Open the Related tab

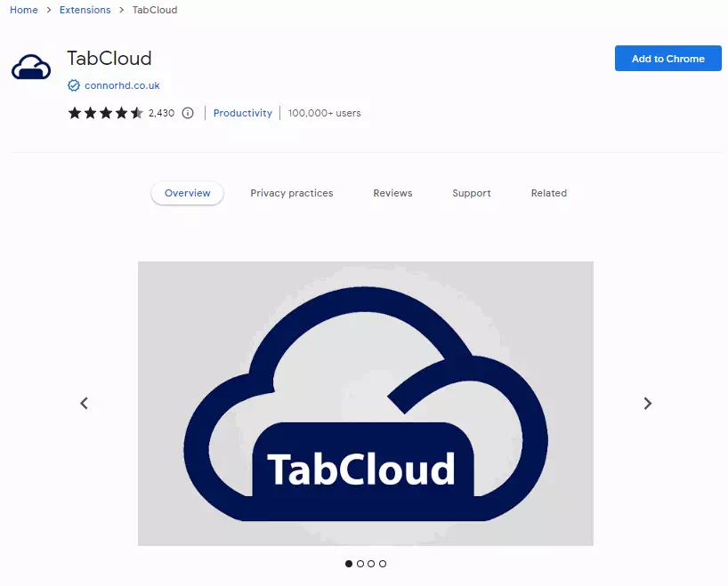(x=549, y=193)
